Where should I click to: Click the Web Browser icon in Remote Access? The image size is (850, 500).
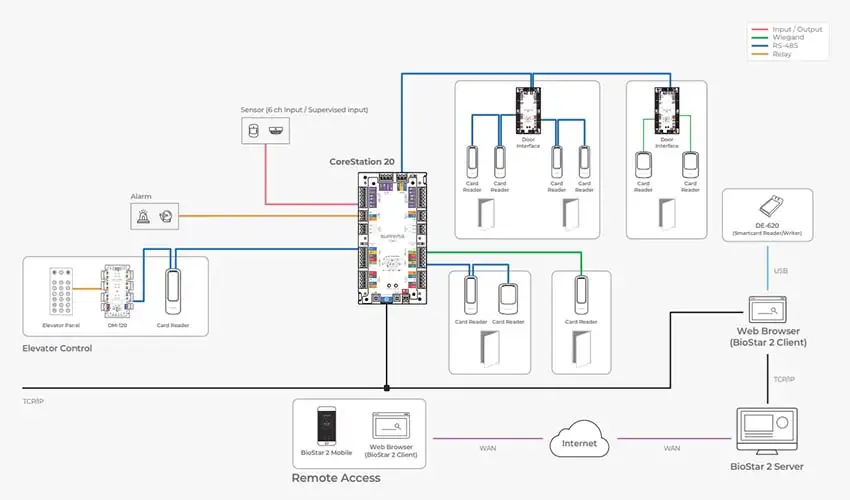pyautogui.click(x=391, y=426)
